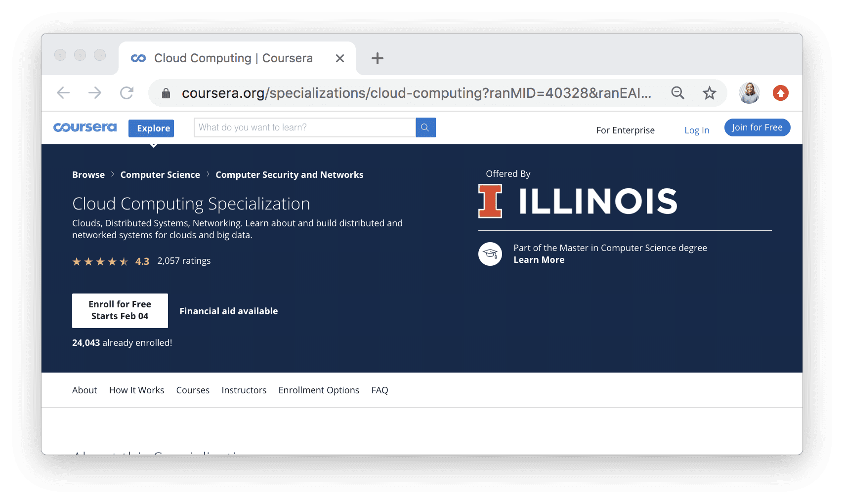Click the blue search magnifier button

point(425,127)
